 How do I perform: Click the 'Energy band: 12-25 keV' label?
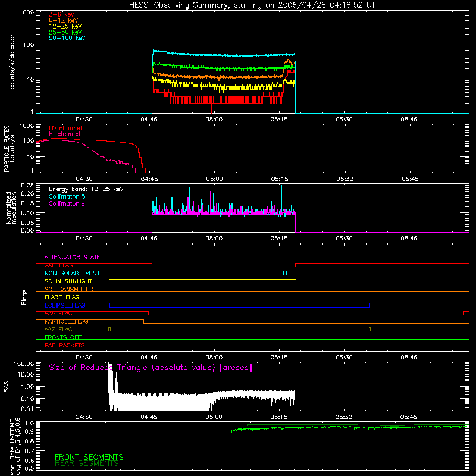pos(86,189)
